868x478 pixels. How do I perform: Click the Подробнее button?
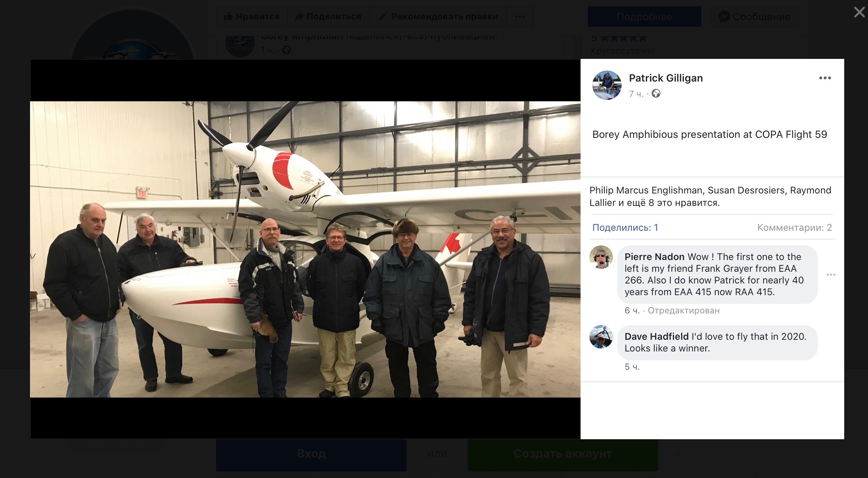pos(644,16)
